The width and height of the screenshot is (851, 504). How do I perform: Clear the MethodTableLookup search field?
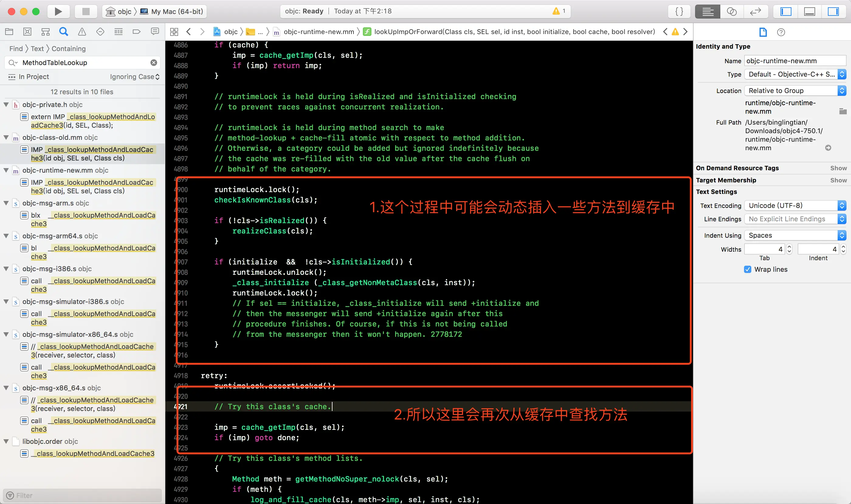pos(154,63)
